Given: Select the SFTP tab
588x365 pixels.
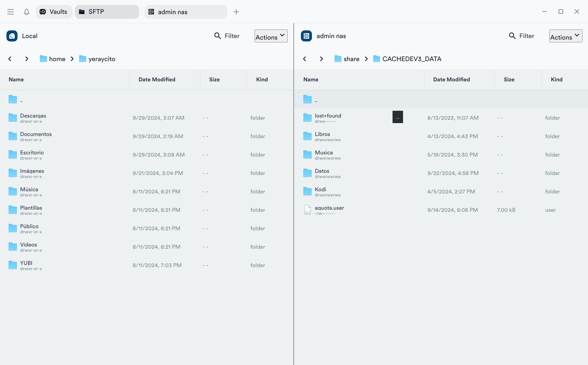Looking at the screenshot, I should coord(107,12).
